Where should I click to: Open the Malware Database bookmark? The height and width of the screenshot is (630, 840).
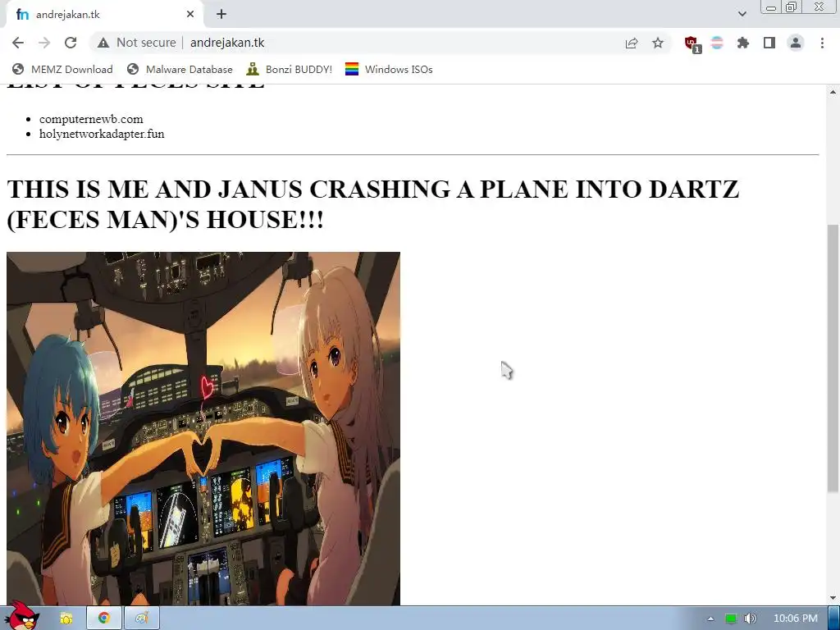(x=180, y=69)
